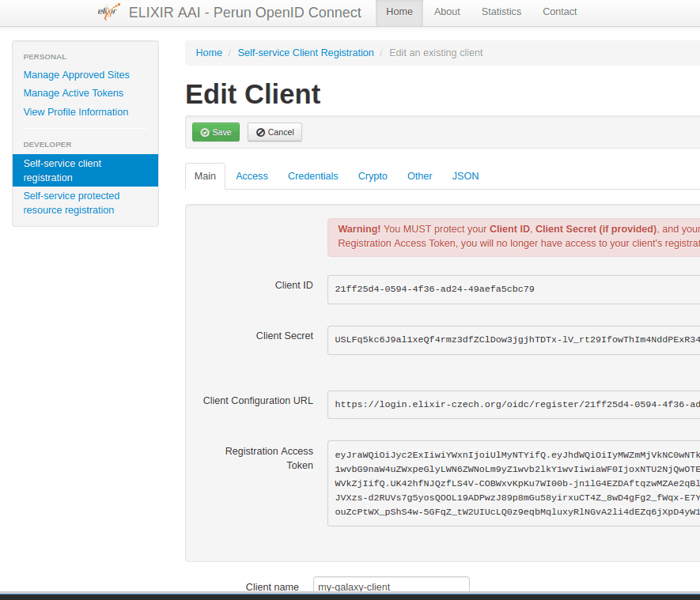Screen dimensions: 700x600
Task: Open the Crypto tab
Action: pyautogui.click(x=373, y=176)
